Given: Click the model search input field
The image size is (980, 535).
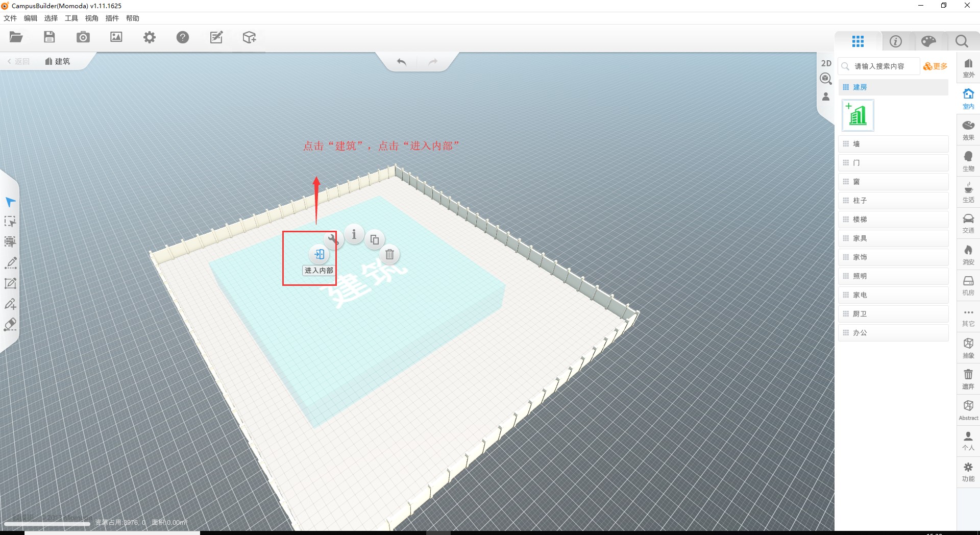Looking at the screenshot, I should pyautogui.click(x=879, y=66).
